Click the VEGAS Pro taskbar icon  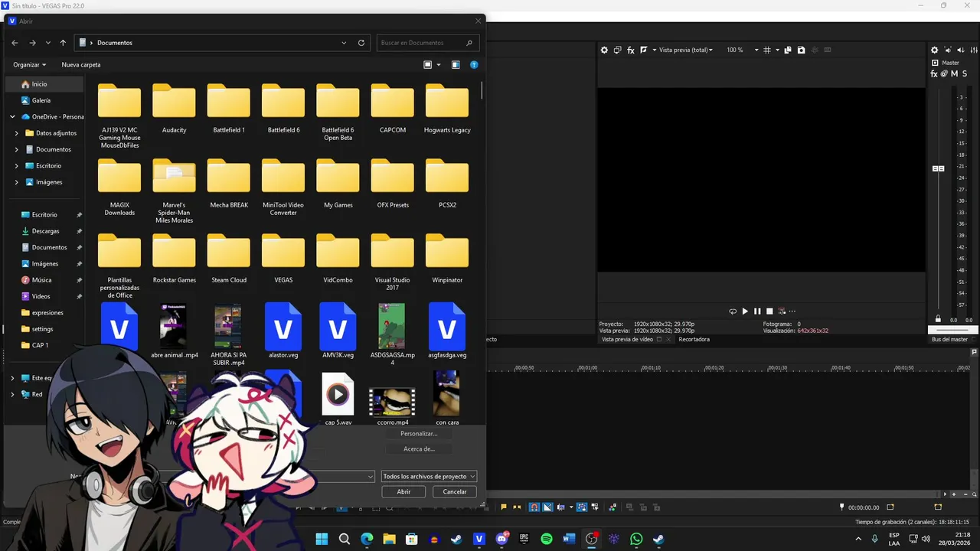tap(479, 539)
